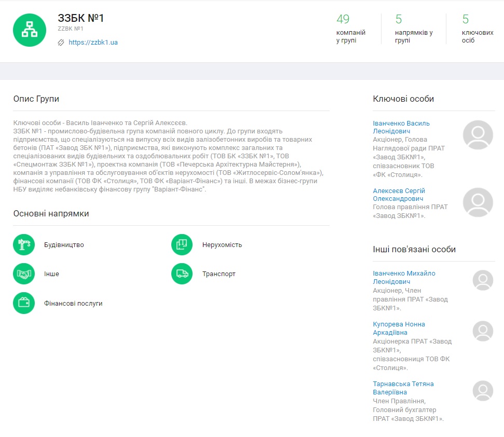Click the Будівництво crane icon
Screen dimensions: 504x437
(x=24, y=245)
